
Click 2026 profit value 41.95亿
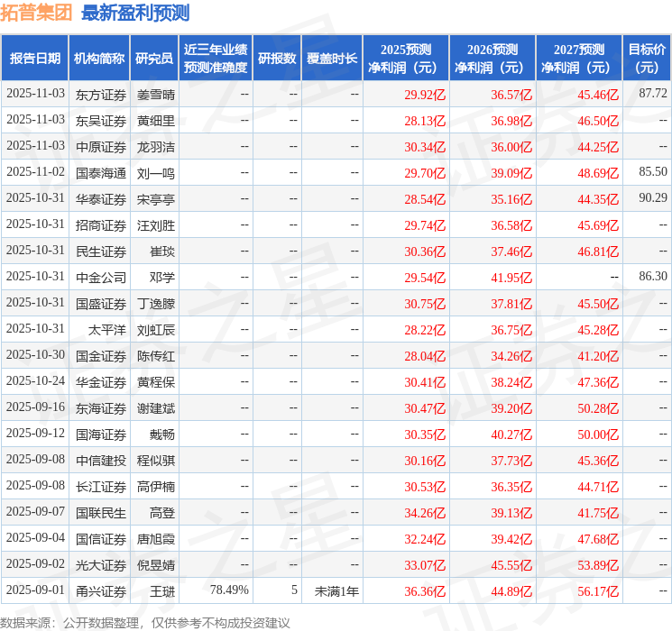[x=511, y=278]
